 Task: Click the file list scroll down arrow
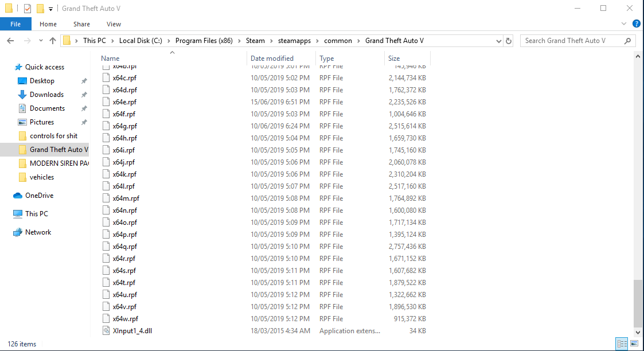click(638, 333)
